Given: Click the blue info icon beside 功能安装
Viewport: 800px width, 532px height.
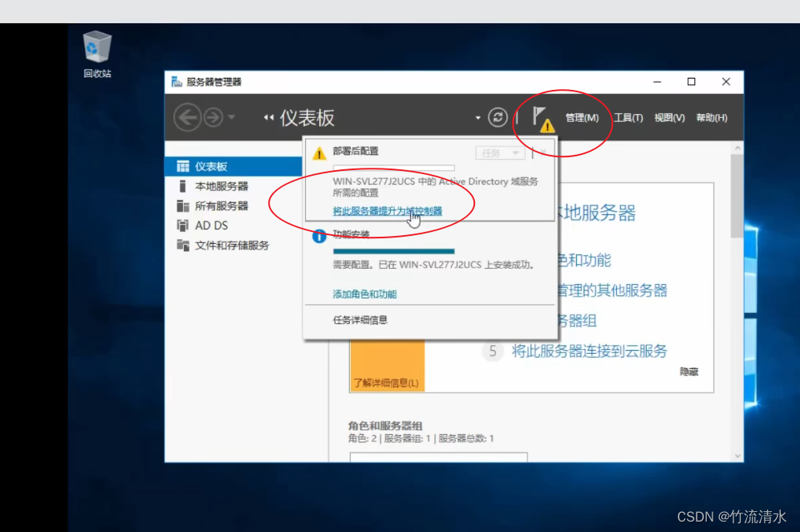Looking at the screenshot, I should pyautogui.click(x=319, y=236).
